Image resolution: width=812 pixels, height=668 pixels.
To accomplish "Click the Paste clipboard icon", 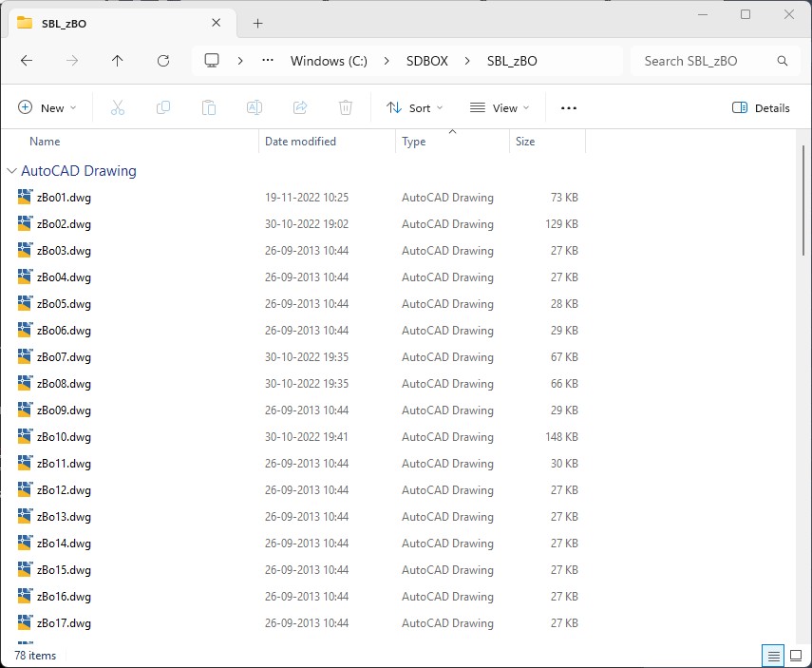I will coord(209,107).
